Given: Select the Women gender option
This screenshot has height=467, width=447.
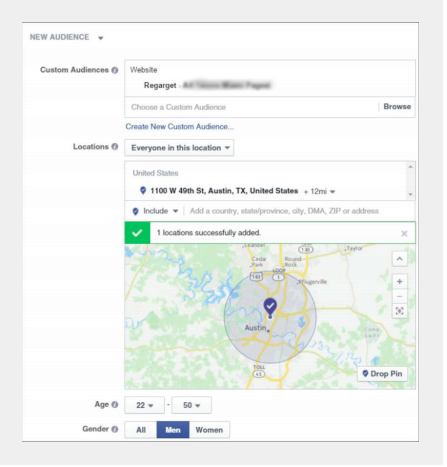Looking at the screenshot, I should (209, 430).
